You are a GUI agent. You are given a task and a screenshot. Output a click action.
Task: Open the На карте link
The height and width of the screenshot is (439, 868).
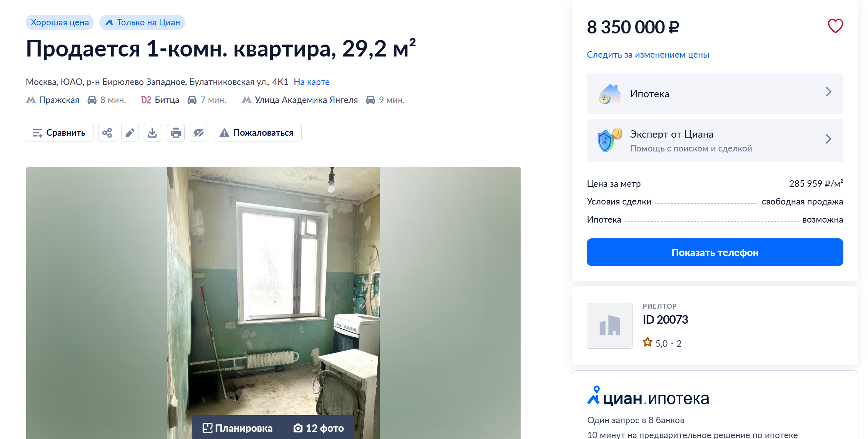pyautogui.click(x=312, y=82)
